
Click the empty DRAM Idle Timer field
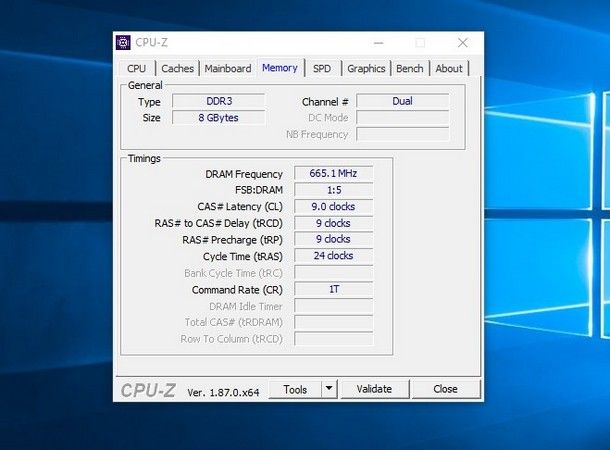pyautogui.click(x=333, y=306)
